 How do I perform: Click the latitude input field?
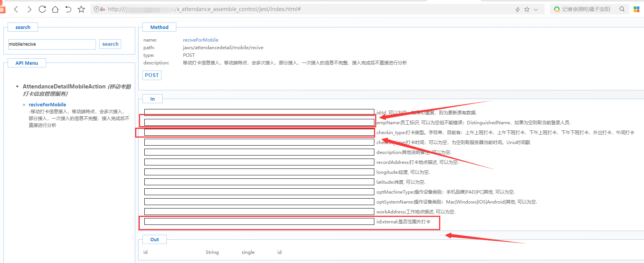pos(259,182)
